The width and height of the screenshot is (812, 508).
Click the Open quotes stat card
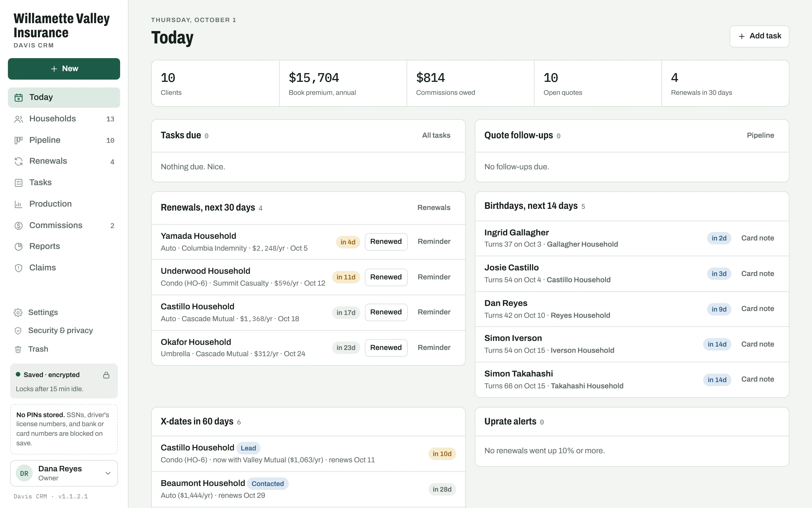(x=598, y=83)
